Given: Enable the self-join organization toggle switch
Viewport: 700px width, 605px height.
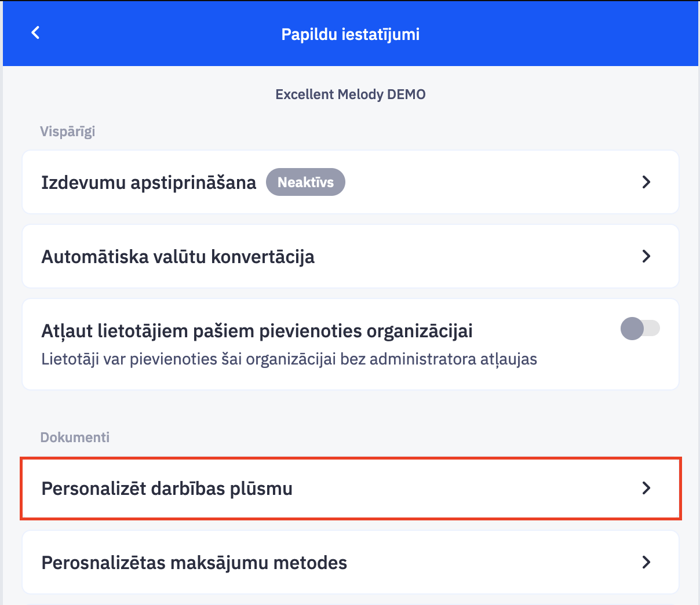Looking at the screenshot, I should (640, 329).
